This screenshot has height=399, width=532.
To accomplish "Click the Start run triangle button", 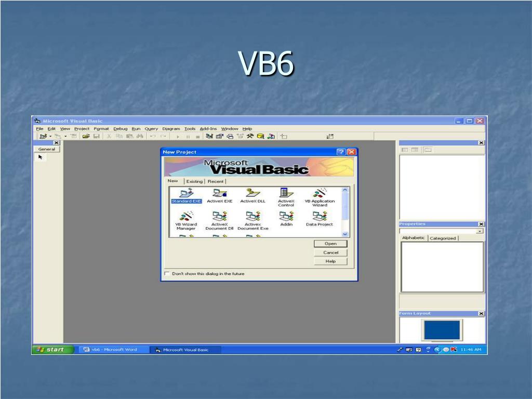I will (178, 137).
